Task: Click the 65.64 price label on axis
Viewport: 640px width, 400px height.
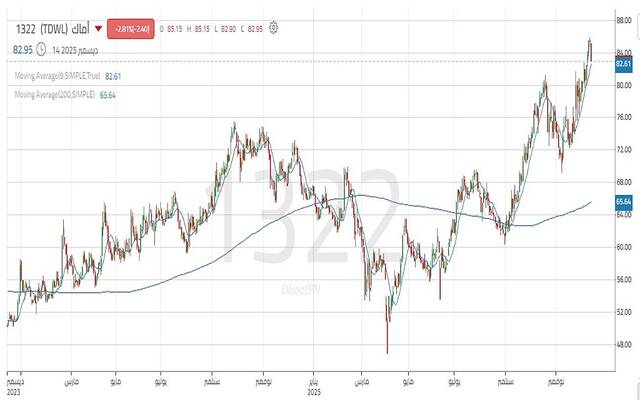Action: coord(623,201)
